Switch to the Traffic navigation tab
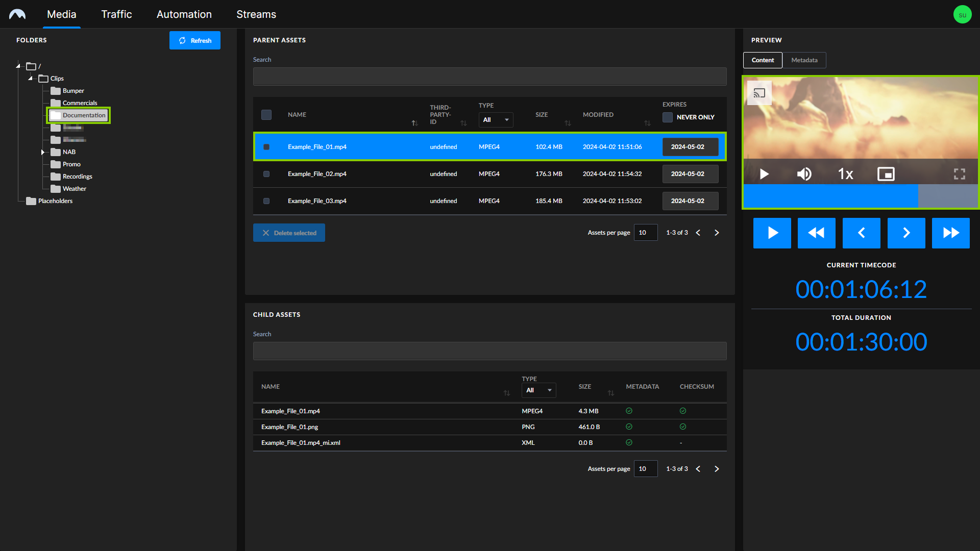Viewport: 980px width, 551px height. [x=116, y=14]
